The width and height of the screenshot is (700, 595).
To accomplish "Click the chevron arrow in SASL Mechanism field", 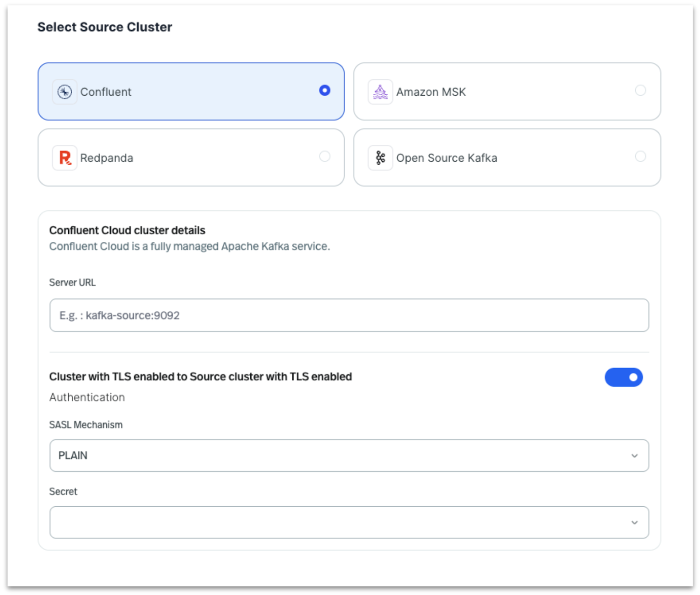I will (634, 456).
